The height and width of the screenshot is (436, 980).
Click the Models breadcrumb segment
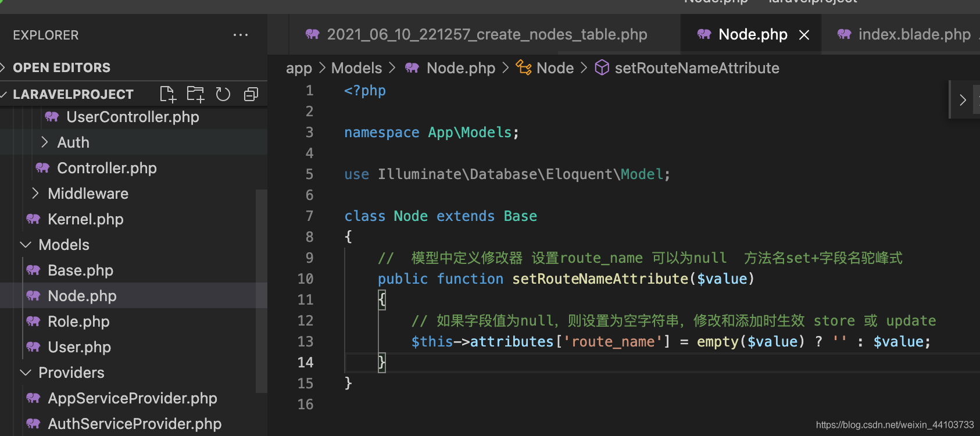pyautogui.click(x=356, y=68)
